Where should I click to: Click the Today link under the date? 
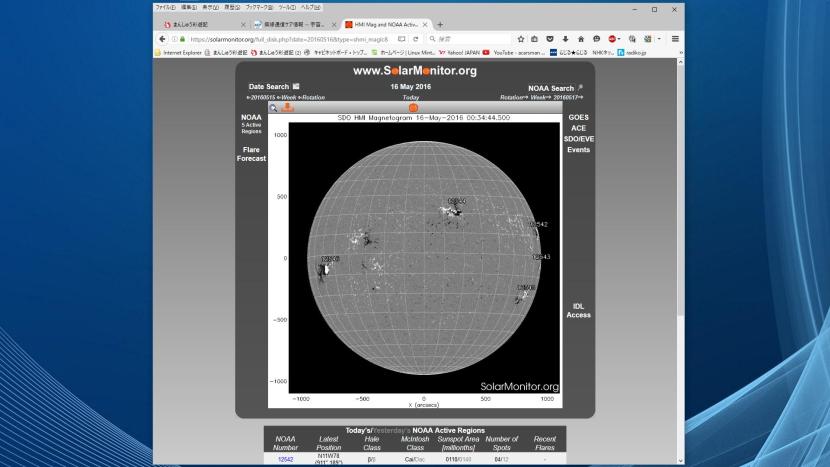tap(411, 97)
